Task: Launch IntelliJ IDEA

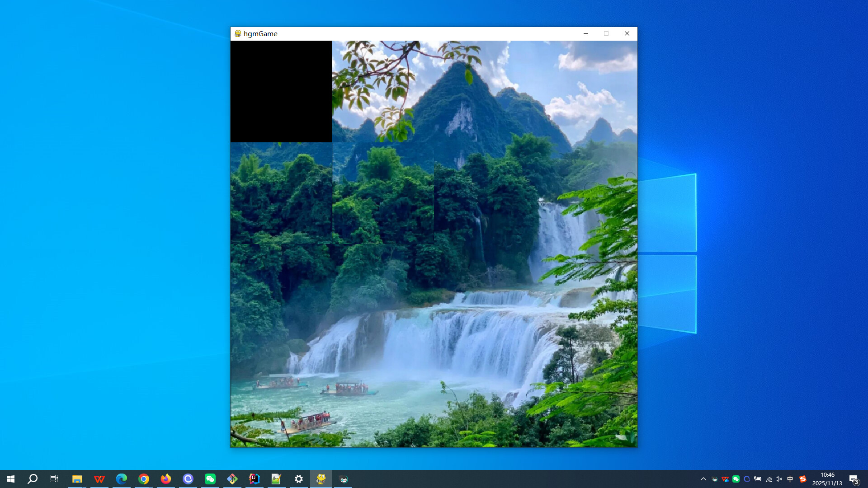Action: (x=254, y=479)
